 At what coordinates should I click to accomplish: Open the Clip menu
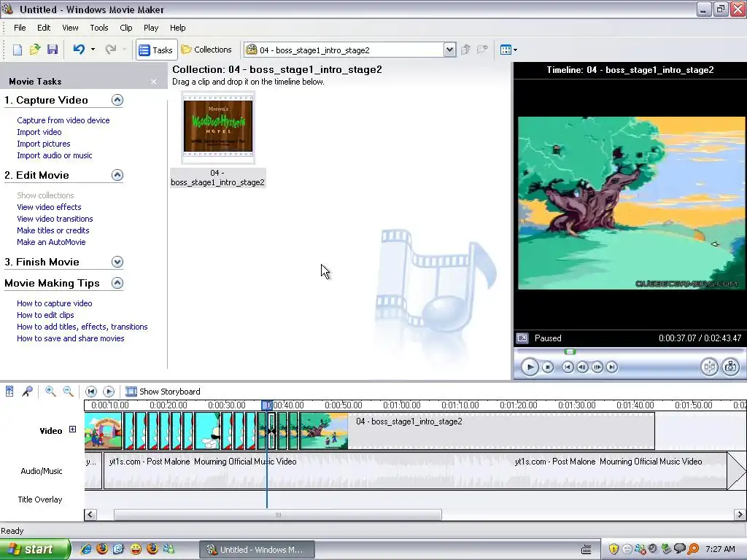click(126, 28)
